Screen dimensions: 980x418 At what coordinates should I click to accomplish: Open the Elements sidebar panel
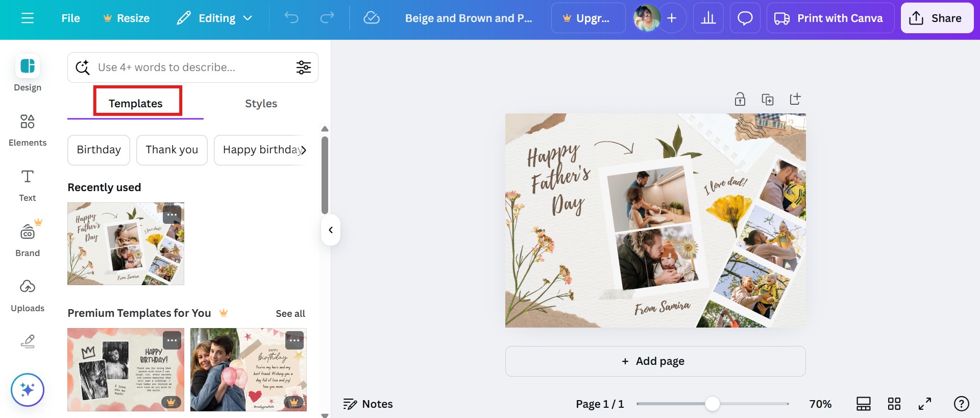point(28,130)
